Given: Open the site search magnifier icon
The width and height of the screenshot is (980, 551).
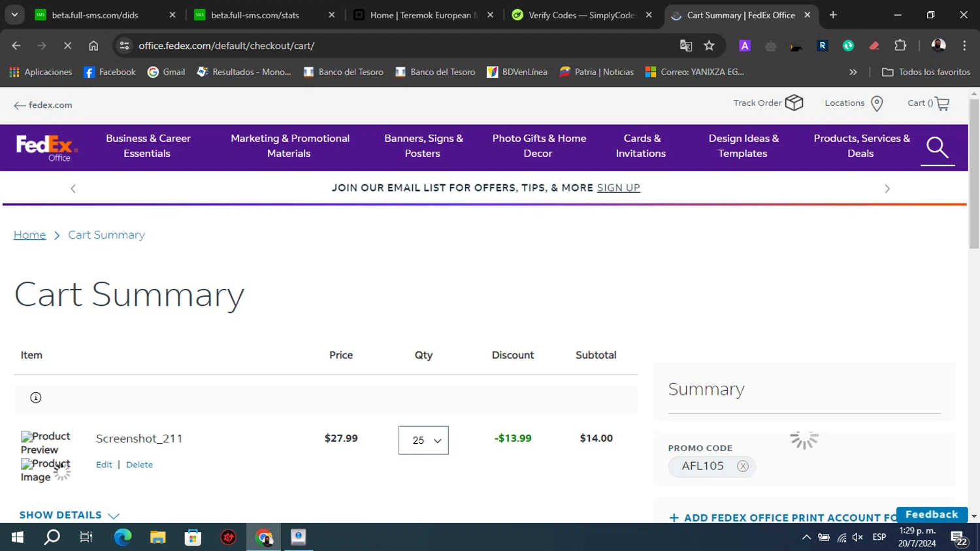Looking at the screenshot, I should (x=938, y=148).
